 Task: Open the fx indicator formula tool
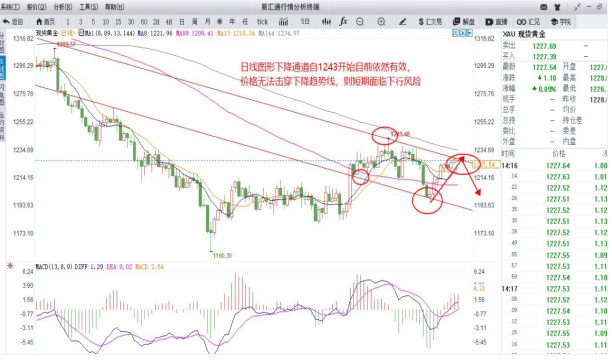343,21
